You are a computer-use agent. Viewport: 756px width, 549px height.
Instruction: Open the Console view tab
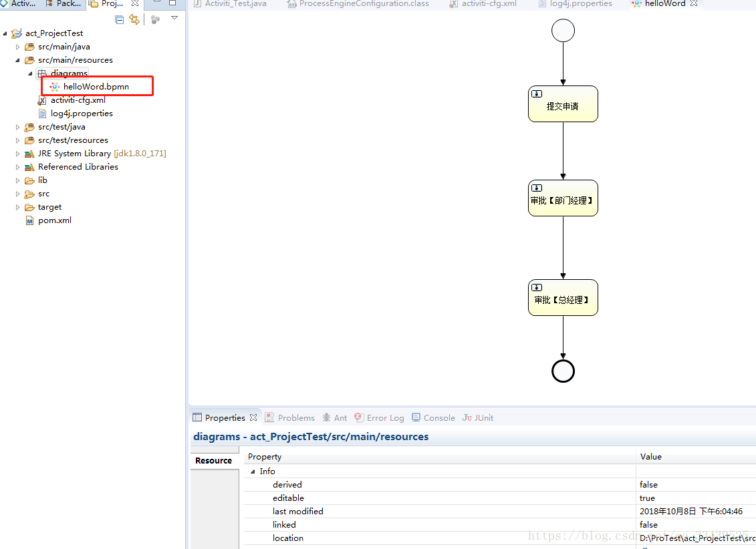click(x=433, y=418)
